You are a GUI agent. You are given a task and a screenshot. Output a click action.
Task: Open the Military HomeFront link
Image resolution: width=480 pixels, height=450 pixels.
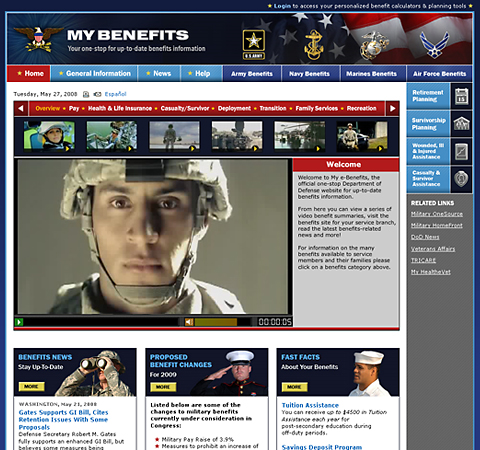tap(437, 226)
